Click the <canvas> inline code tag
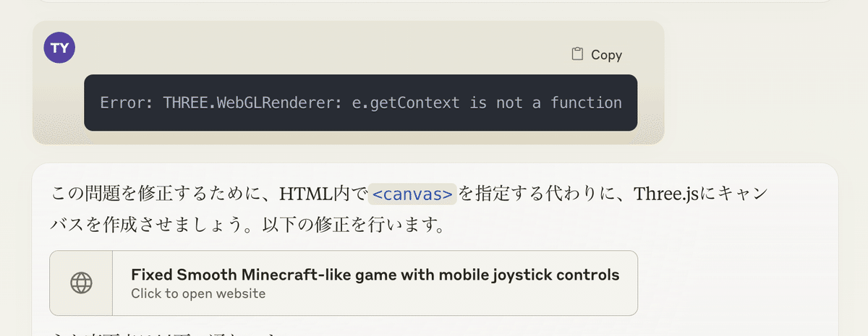The width and height of the screenshot is (868, 336). 412,194
